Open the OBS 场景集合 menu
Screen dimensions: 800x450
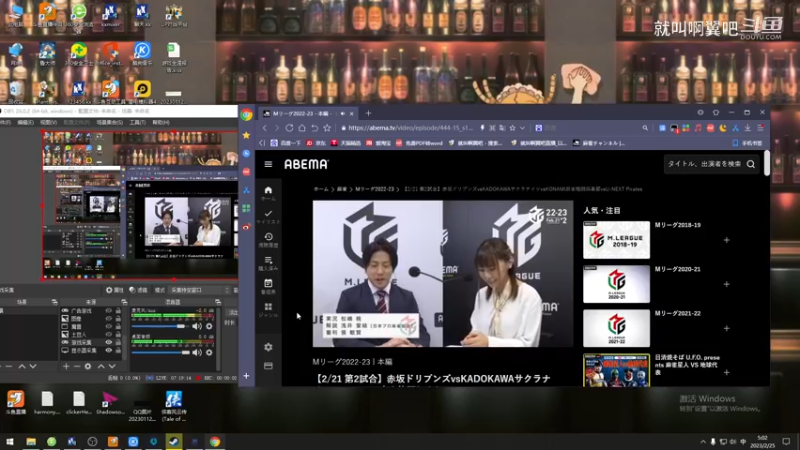[110, 122]
